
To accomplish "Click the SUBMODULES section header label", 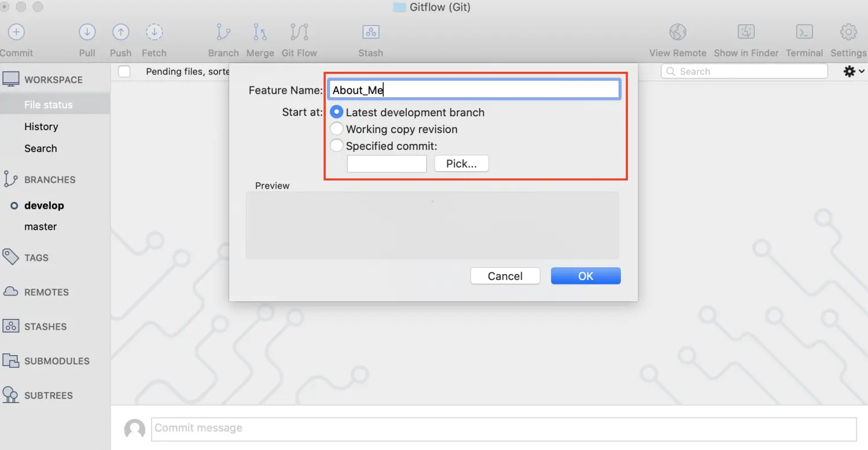I will click(57, 361).
